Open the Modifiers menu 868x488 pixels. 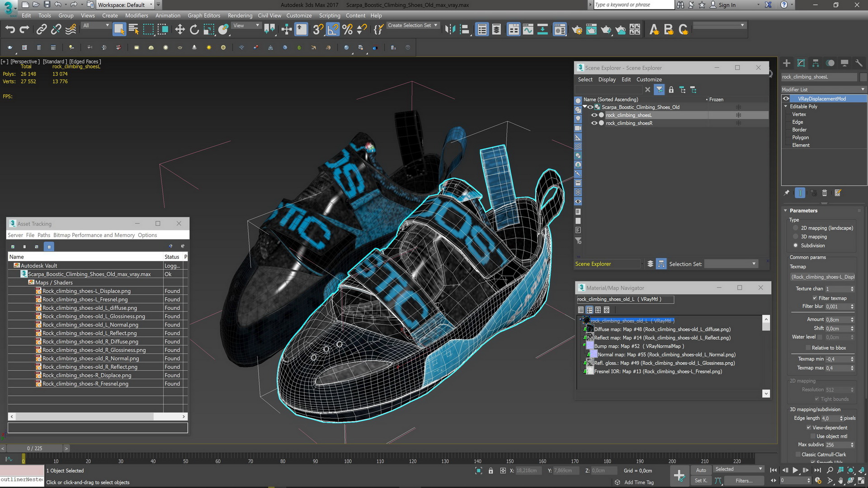pos(137,15)
